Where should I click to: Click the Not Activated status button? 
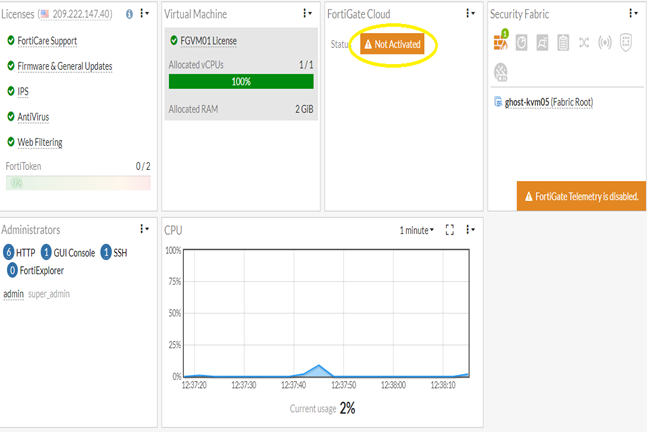(x=392, y=44)
